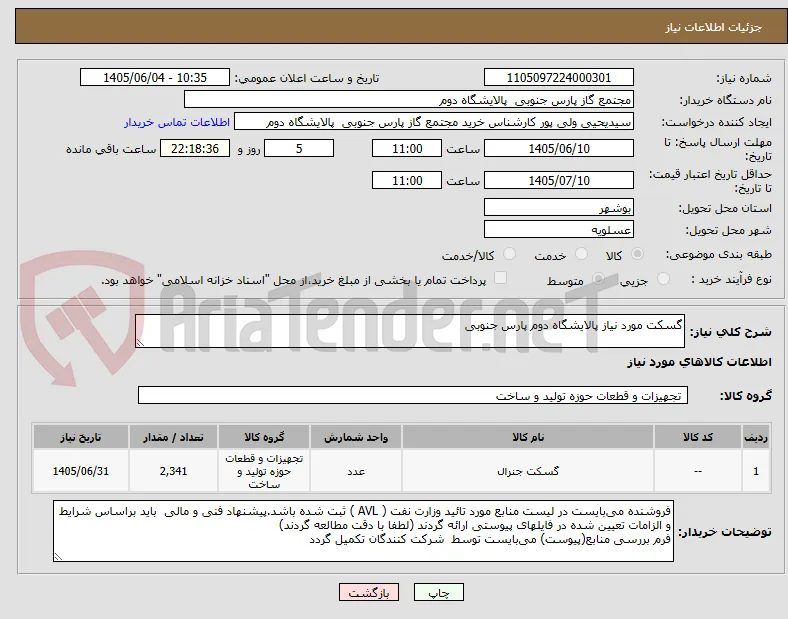Select the جزیی purchase type radio

click(663, 279)
